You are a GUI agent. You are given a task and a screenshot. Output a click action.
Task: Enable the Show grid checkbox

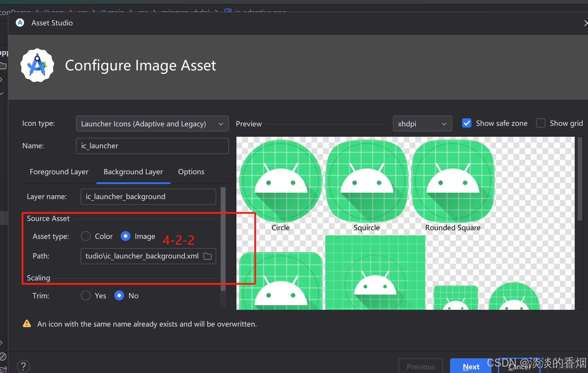(541, 123)
